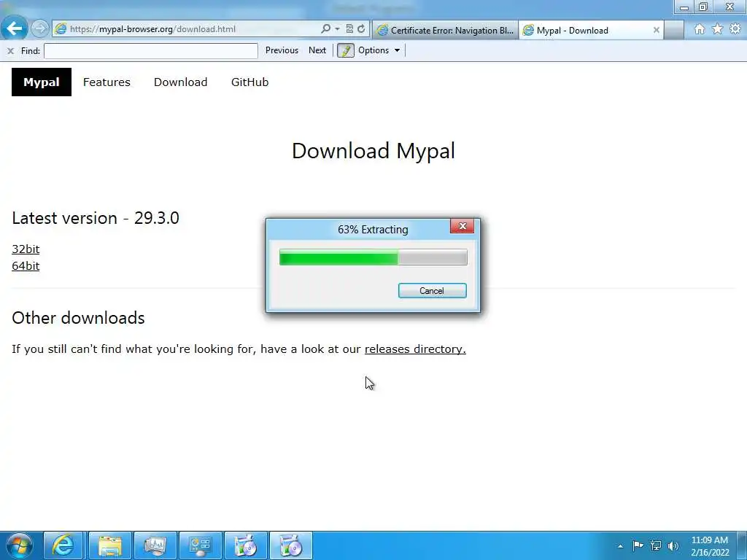Viewport: 747px width, 560px height.
Task: Open Internet Explorer from taskbar
Action: (63, 545)
